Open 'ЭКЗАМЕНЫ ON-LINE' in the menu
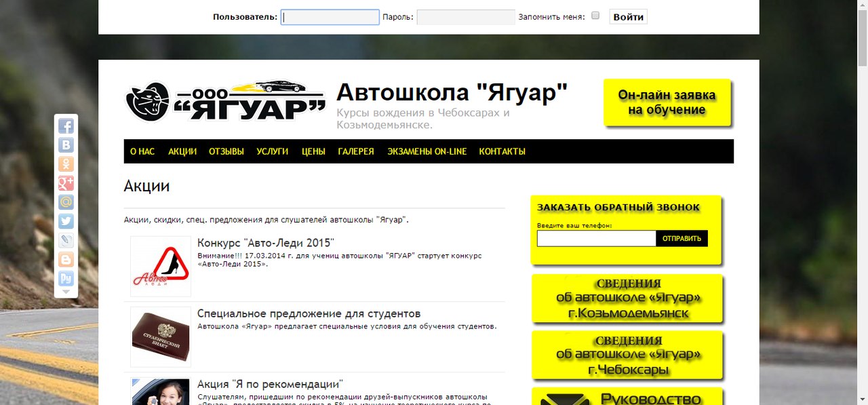Screen dimensions: 868x405 [427, 151]
